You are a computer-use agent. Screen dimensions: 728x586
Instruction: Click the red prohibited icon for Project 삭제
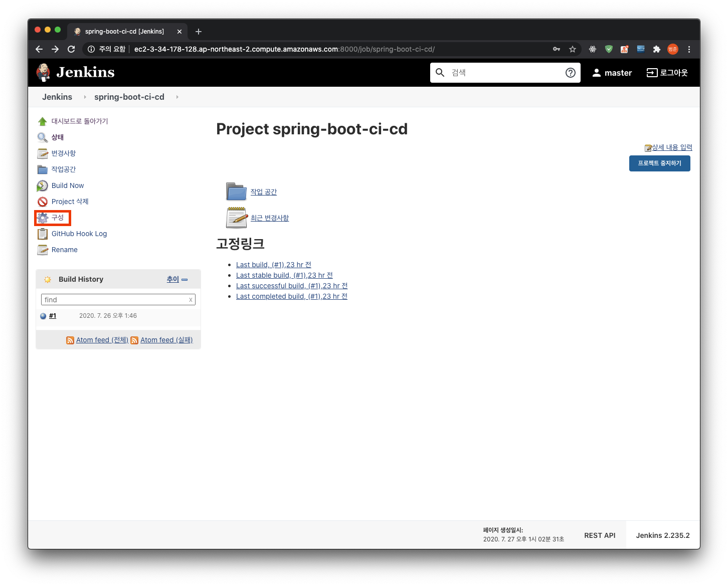pos(43,202)
